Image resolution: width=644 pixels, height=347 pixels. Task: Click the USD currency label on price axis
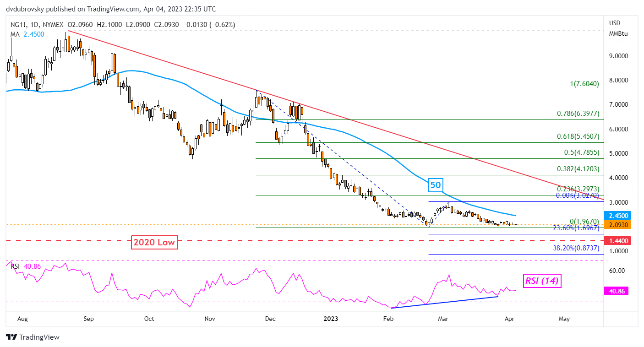tap(615, 23)
